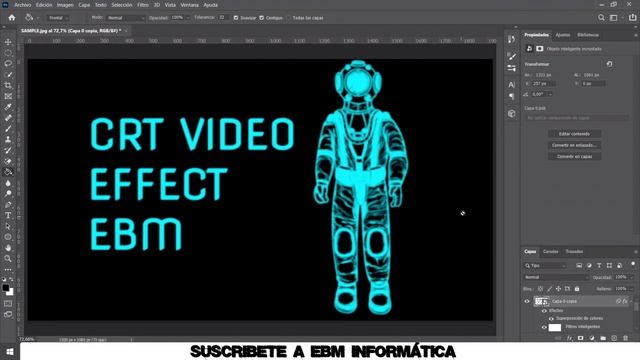The height and width of the screenshot is (360, 640).
Task: Select the Pen tool
Action: click(8, 204)
